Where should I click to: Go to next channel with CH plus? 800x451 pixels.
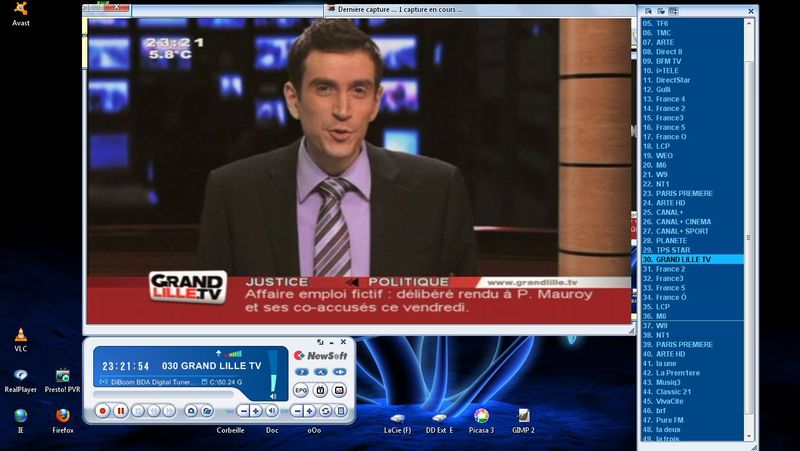point(309,411)
